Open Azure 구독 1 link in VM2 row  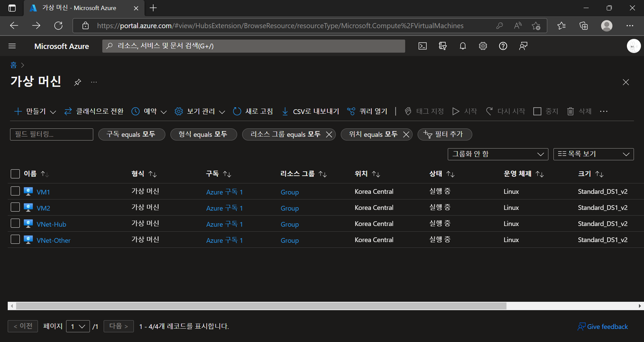click(x=224, y=208)
